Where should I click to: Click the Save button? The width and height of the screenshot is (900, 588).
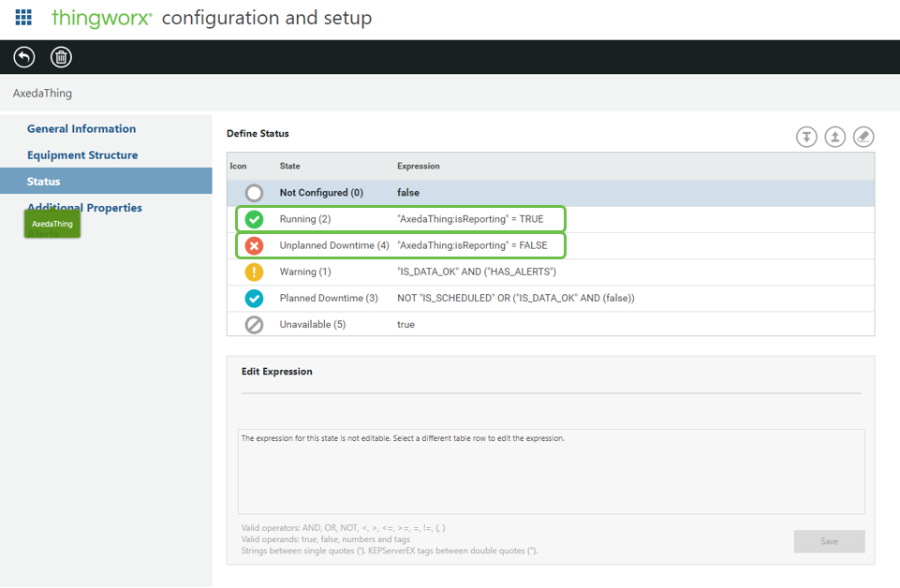(x=830, y=541)
